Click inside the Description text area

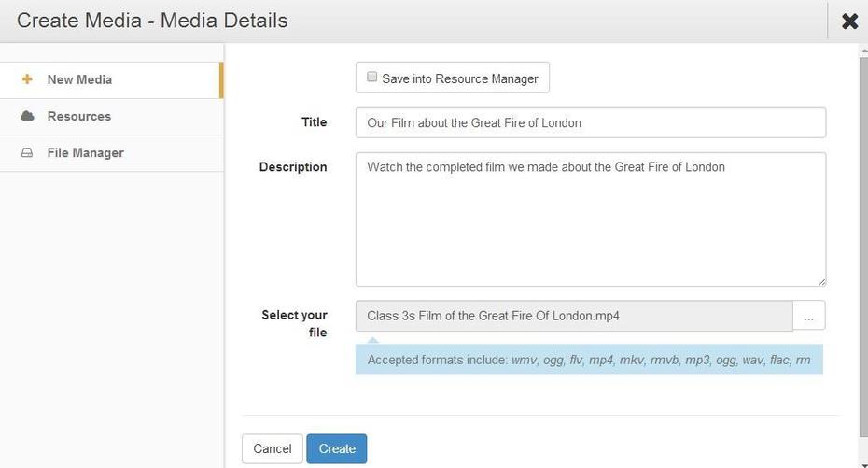click(591, 220)
